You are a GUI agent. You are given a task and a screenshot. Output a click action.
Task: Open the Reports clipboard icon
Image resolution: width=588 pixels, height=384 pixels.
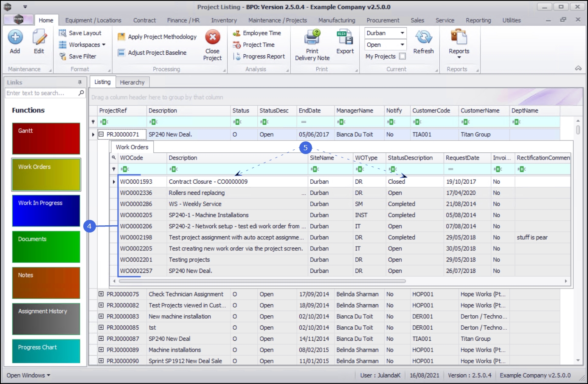(459, 38)
